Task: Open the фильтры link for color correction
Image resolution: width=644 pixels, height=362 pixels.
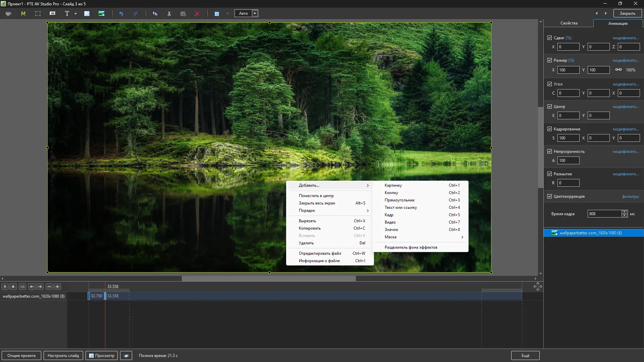Action: [x=630, y=196]
